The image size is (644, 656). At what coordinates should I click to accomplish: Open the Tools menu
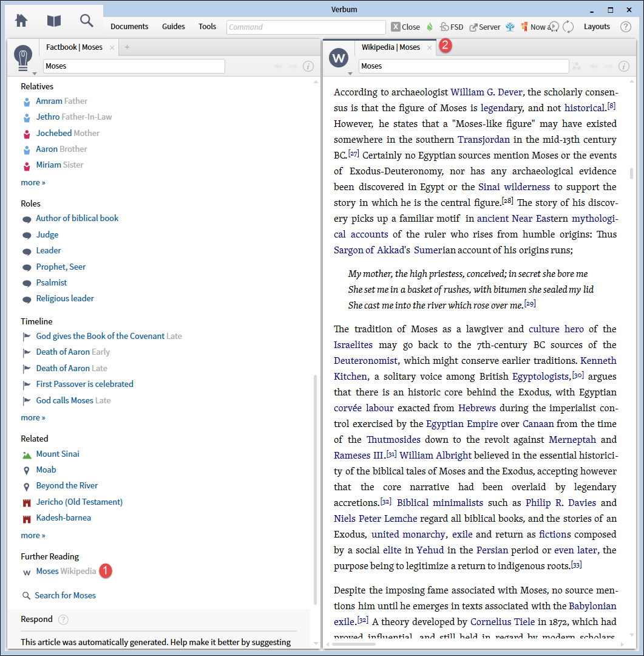[x=208, y=26]
